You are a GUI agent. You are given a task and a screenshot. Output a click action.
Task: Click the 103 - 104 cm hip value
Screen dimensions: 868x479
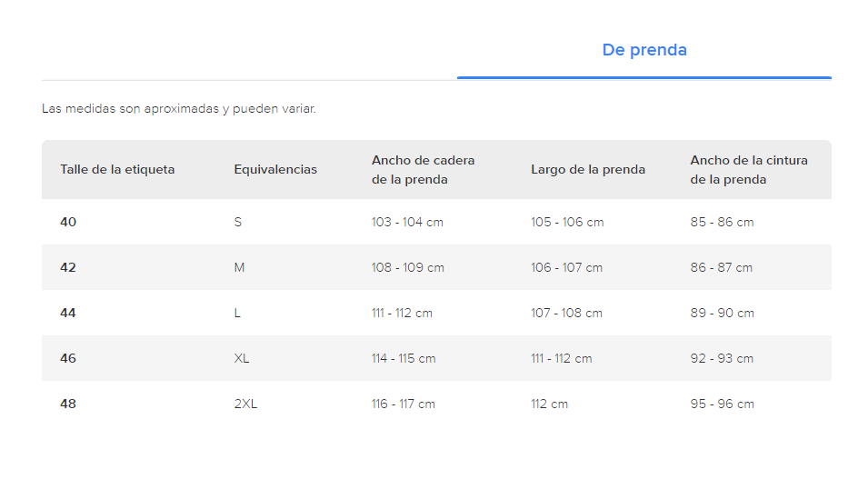(x=407, y=222)
